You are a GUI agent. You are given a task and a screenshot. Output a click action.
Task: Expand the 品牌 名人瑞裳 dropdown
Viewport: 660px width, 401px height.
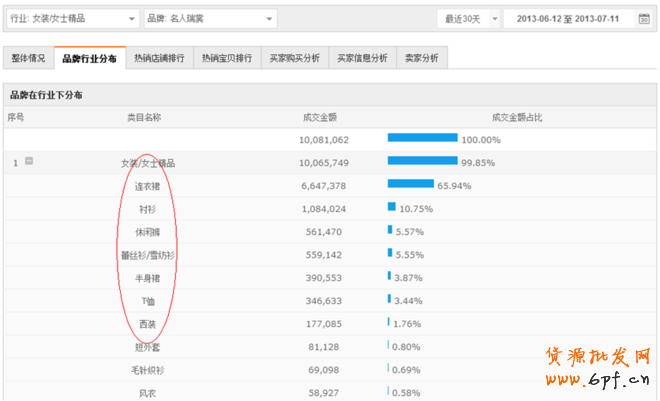212,19
